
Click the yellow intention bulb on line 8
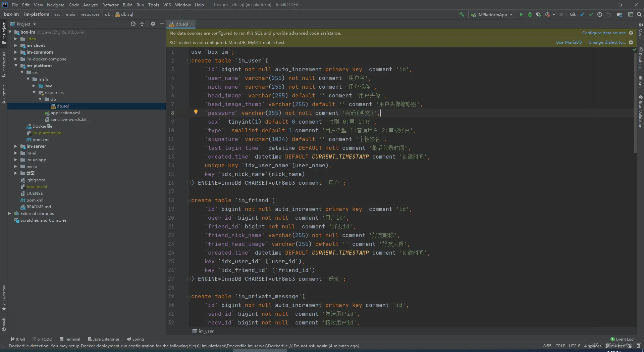[196, 112]
